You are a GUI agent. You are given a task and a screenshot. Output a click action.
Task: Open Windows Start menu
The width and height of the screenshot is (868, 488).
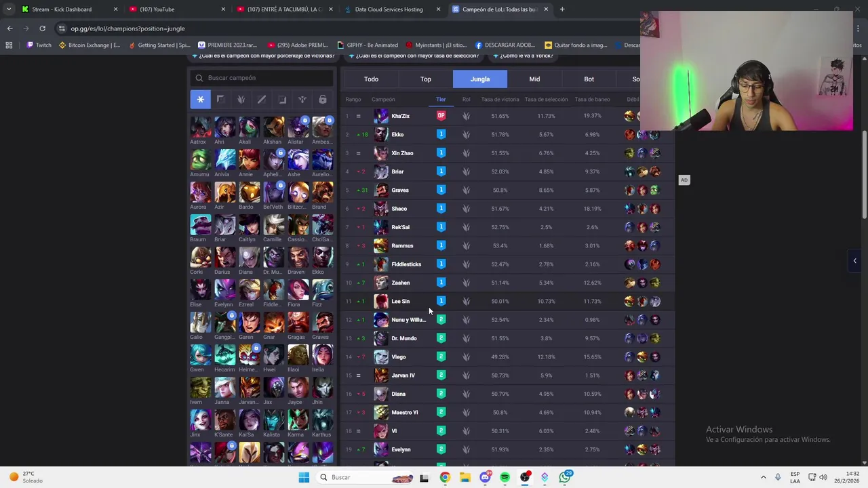(304, 477)
